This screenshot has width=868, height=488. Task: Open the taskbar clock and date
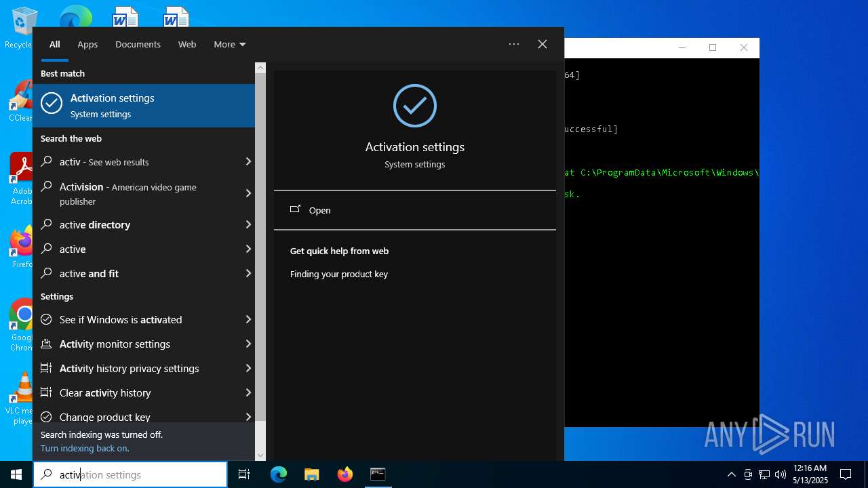810,474
